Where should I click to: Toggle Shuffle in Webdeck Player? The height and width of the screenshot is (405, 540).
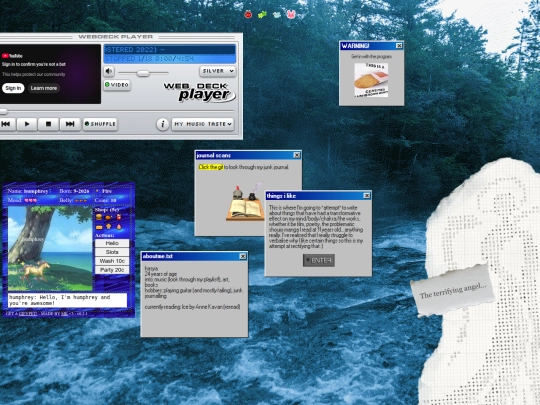(x=100, y=124)
